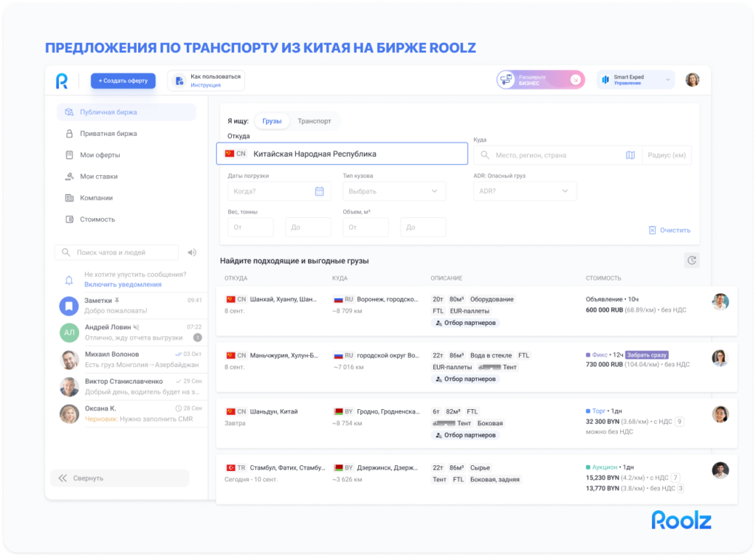Click the Приватная биржа lock icon
The width and height of the screenshot is (756, 556).
[69, 134]
